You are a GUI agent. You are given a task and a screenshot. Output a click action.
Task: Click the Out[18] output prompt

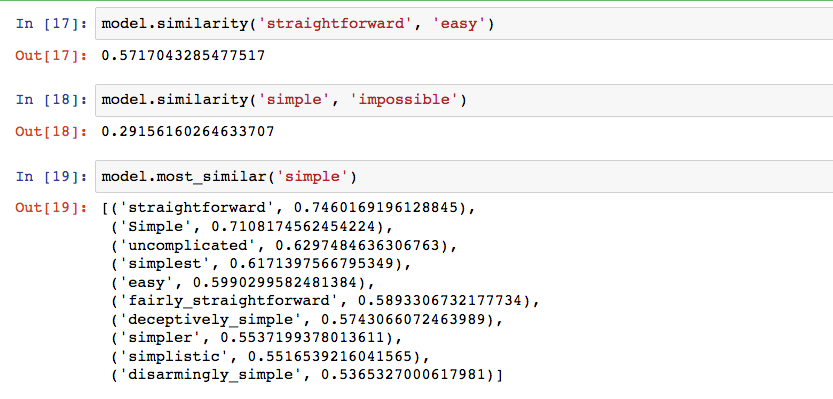tap(52, 131)
